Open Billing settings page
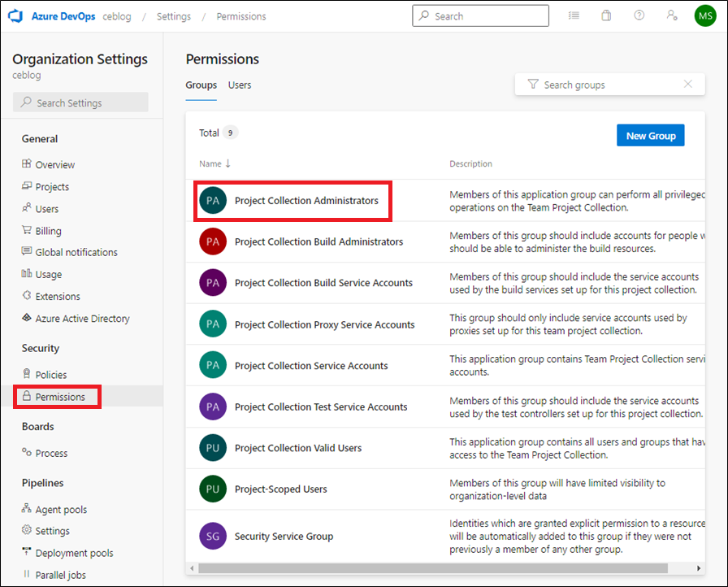728x587 pixels. (x=48, y=231)
